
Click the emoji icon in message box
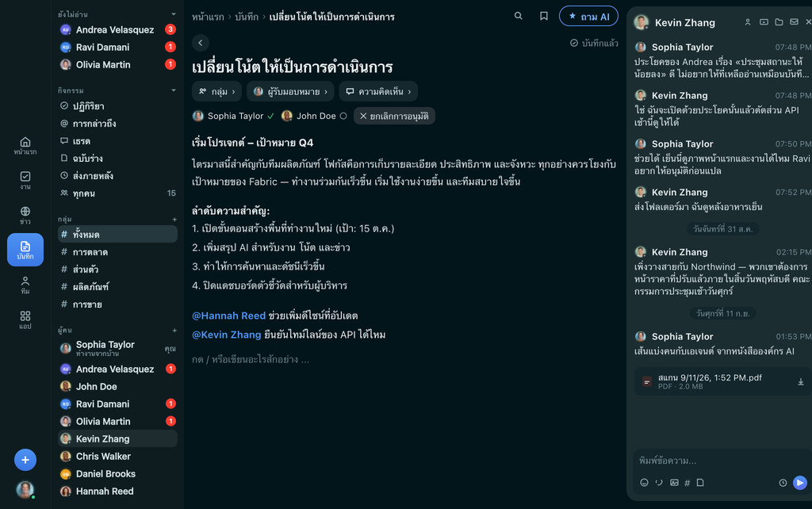(x=644, y=483)
